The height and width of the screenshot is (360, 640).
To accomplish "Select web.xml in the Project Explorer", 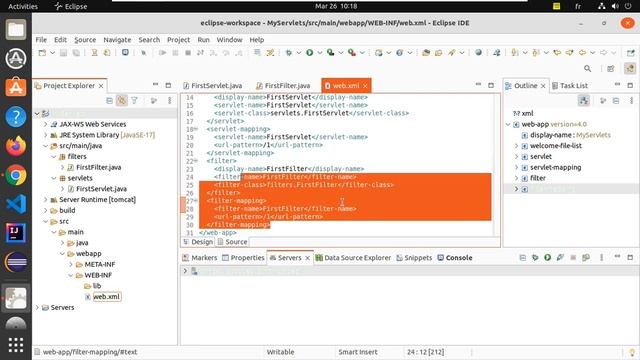I will (x=107, y=297).
